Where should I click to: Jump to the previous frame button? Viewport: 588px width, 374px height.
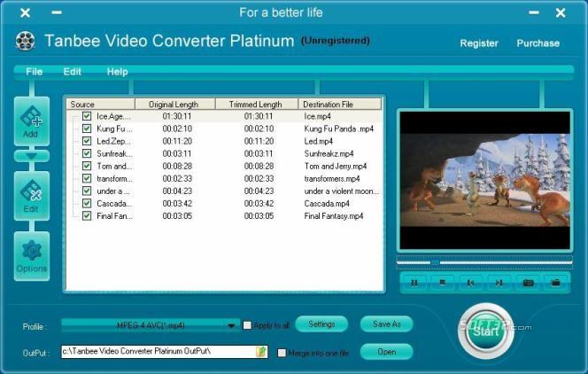[x=470, y=283]
